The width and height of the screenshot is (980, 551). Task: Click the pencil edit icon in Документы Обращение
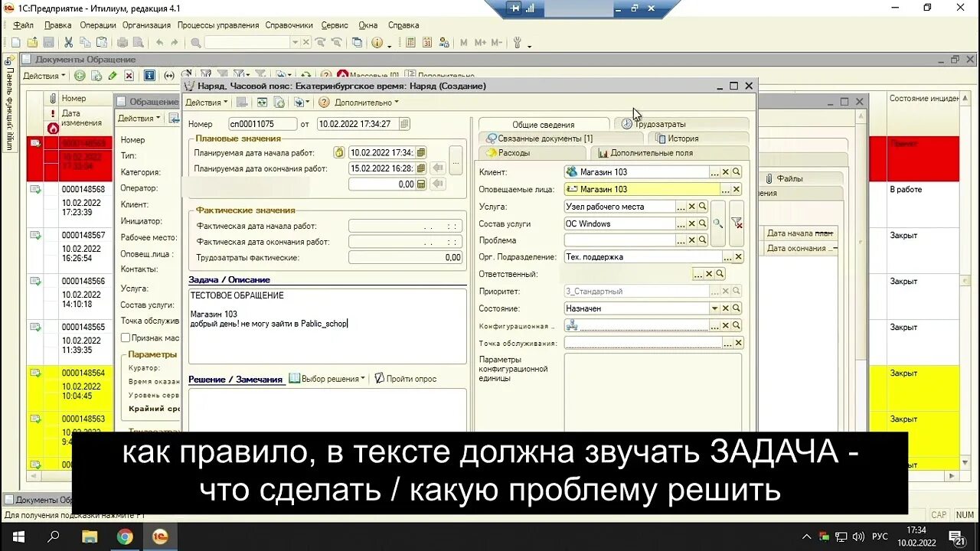point(113,76)
